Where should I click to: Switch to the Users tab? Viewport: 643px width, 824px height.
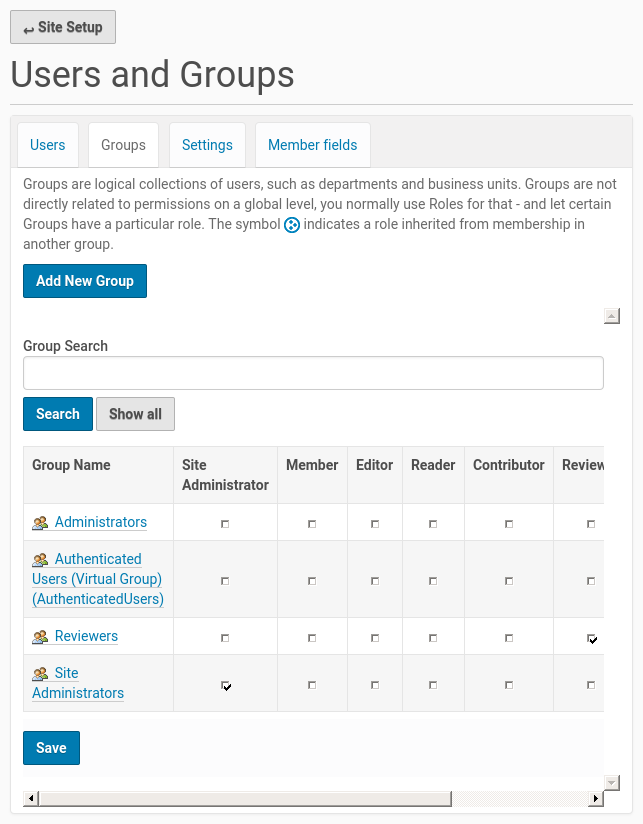47,145
